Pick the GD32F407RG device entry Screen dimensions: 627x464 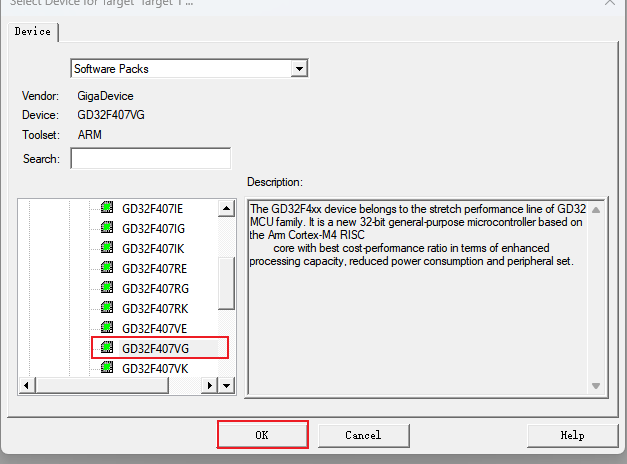(x=155, y=289)
